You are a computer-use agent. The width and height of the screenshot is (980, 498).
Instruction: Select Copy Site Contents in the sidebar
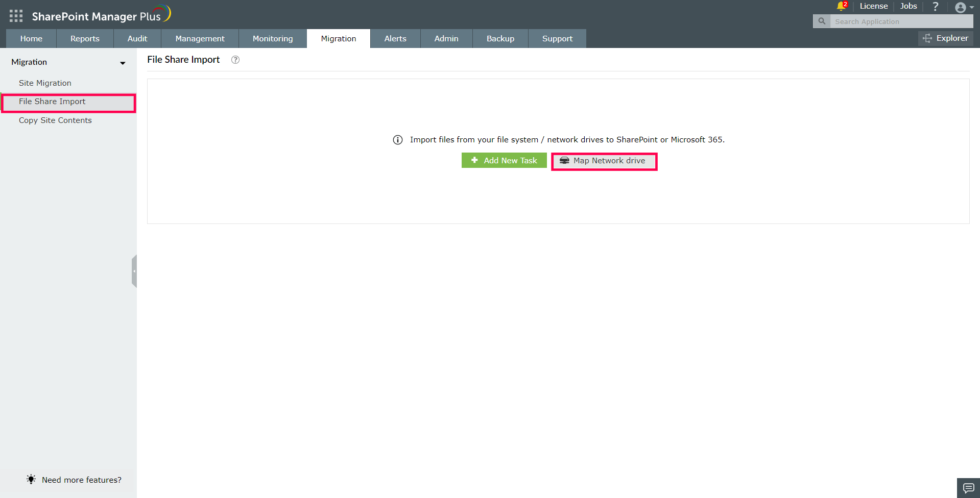(x=55, y=120)
